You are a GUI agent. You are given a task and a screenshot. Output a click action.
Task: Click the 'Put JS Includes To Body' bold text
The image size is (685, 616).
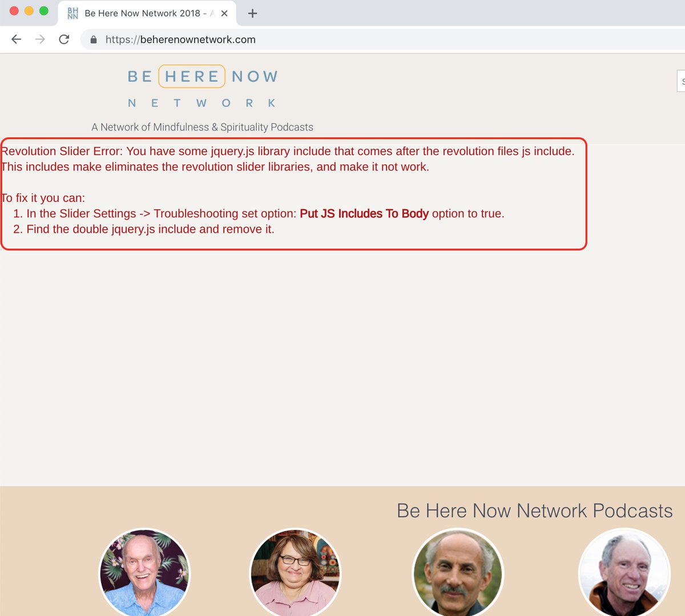[364, 213]
